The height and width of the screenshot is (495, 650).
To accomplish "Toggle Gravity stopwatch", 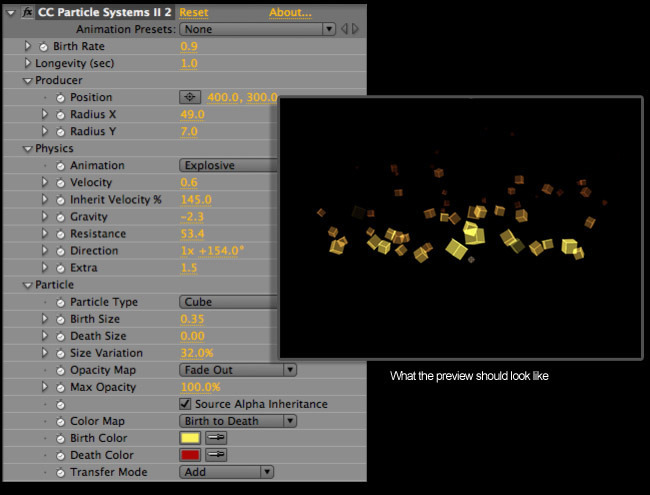I will tap(60, 217).
